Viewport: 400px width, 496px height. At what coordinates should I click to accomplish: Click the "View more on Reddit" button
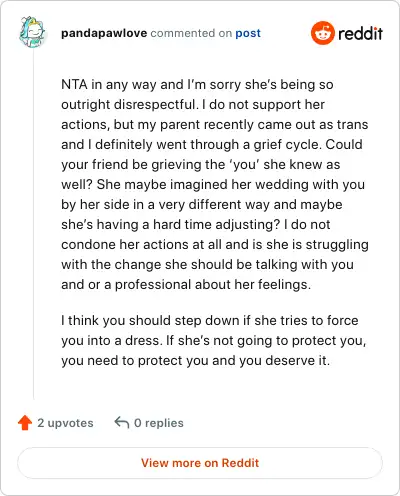point(200,463)
